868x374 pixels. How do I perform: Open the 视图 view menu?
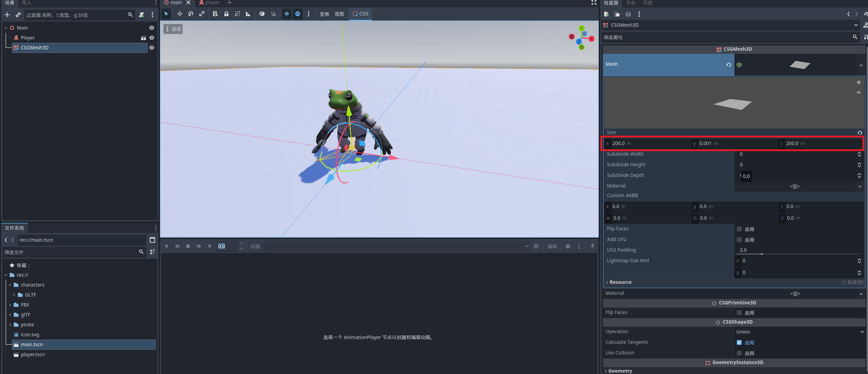tap(339, 14)
